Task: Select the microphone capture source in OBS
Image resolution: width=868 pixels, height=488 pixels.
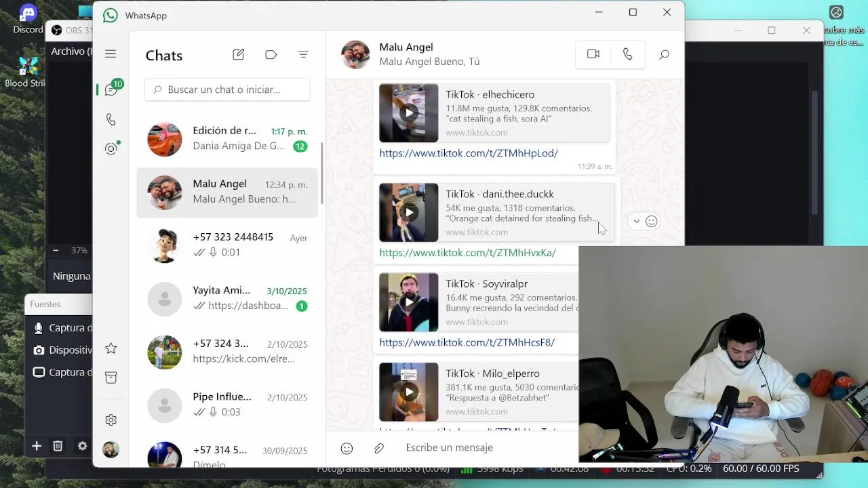Action: pos(61,328)
